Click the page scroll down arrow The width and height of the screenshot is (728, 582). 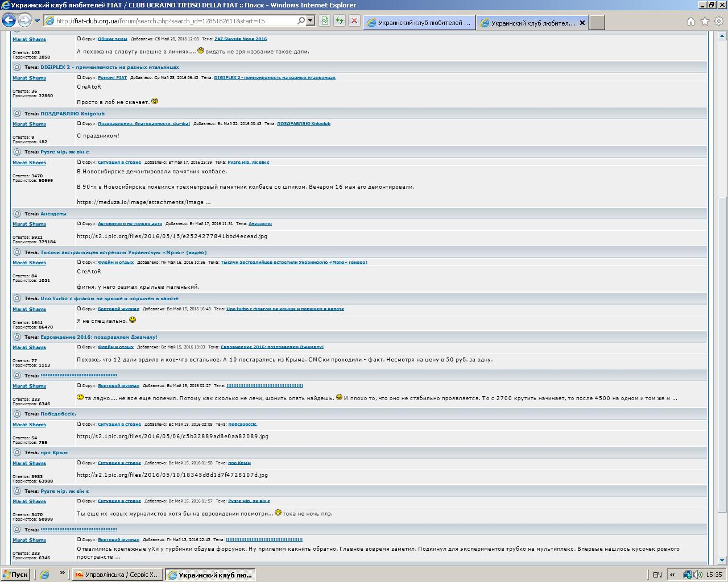pos(723,560)
